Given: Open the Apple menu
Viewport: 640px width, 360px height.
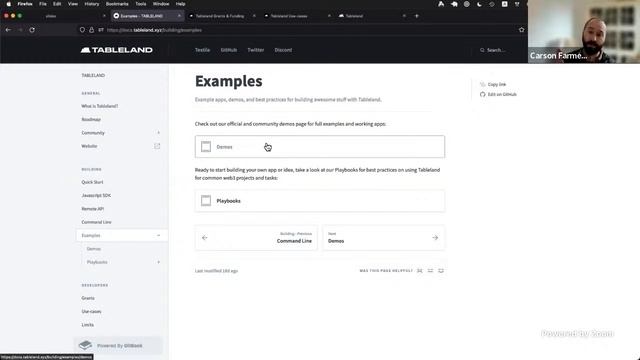Looking at the screenshot, I should (x=9, y=4).
